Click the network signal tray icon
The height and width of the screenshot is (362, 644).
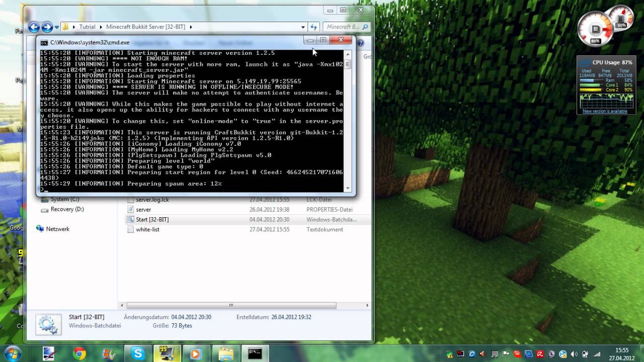[597, 354]
